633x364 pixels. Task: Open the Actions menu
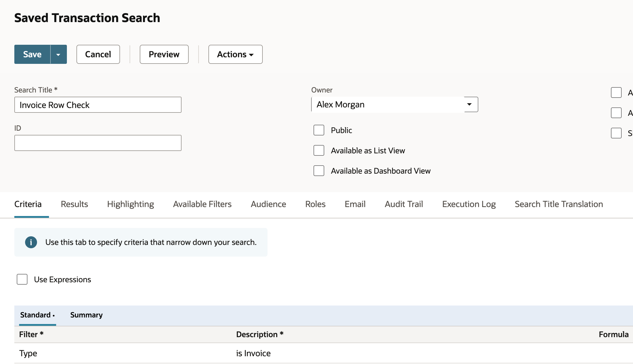click(x=236, y=54)
